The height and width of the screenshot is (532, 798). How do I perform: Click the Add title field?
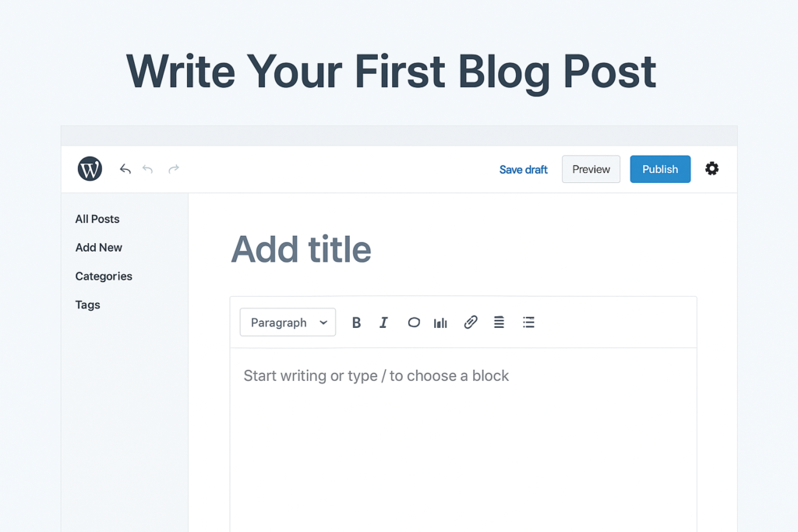pos(301,249)
